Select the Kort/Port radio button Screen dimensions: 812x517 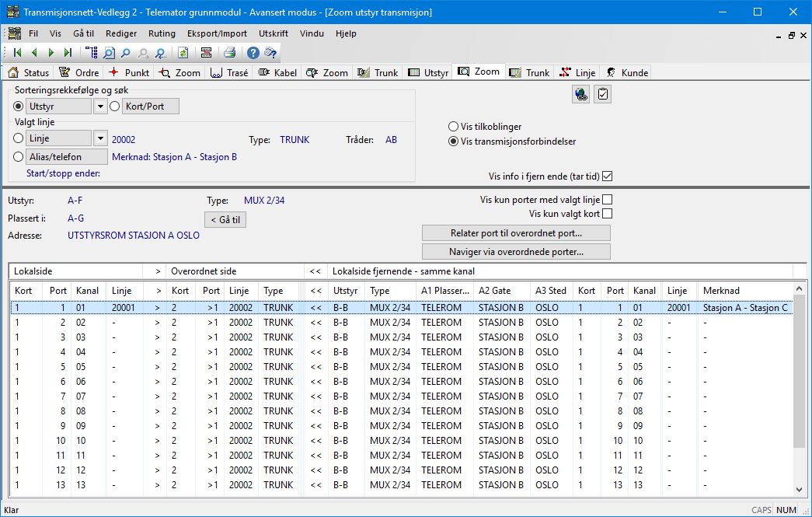coord(114,107)
